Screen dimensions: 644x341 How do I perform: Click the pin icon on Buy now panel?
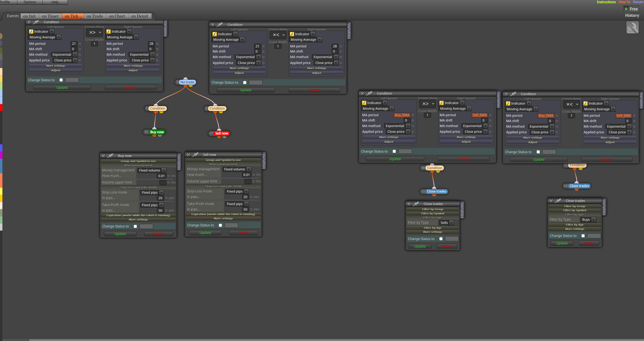[110, 156]
